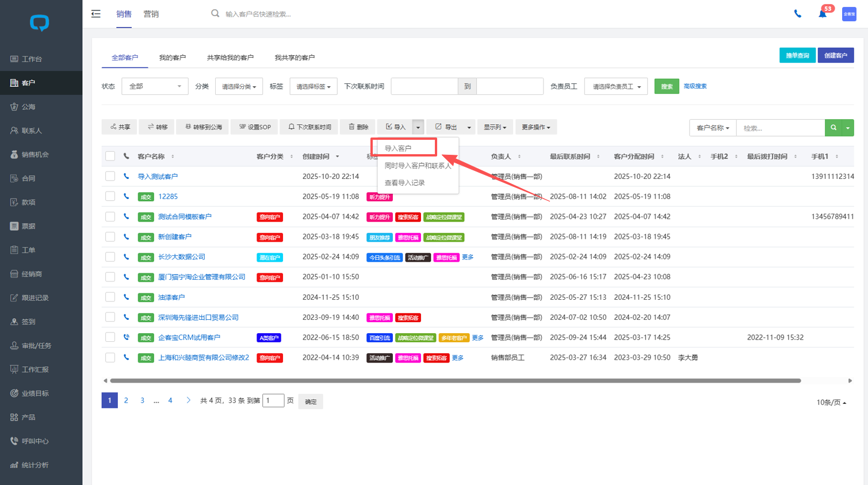Image resolution: width=868 pixels, height=485 pixels.
Task: Go to 公海 in the sidebar
Action: pos(28,106)
